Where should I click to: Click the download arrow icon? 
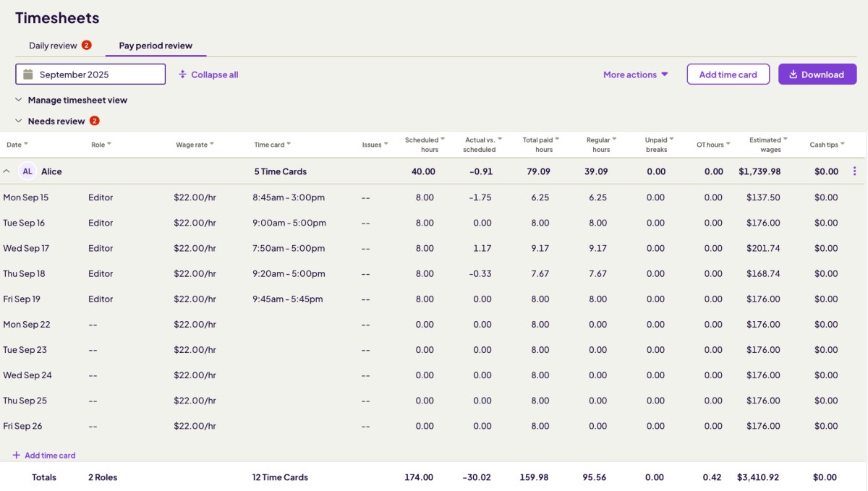tap(793, 74)
